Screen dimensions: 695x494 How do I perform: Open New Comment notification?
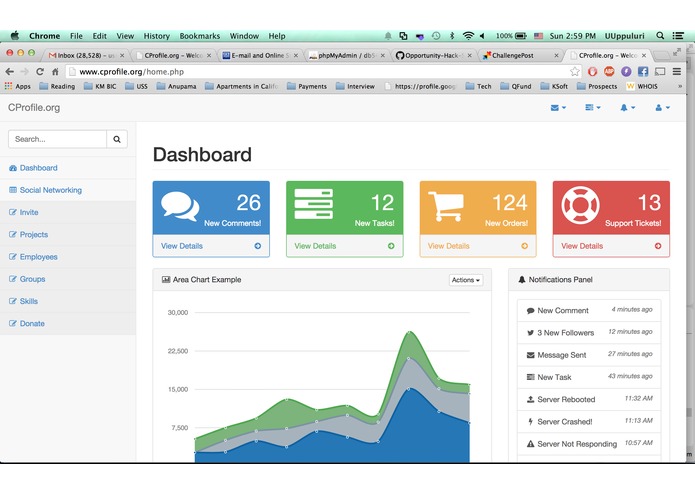[589, 311]
